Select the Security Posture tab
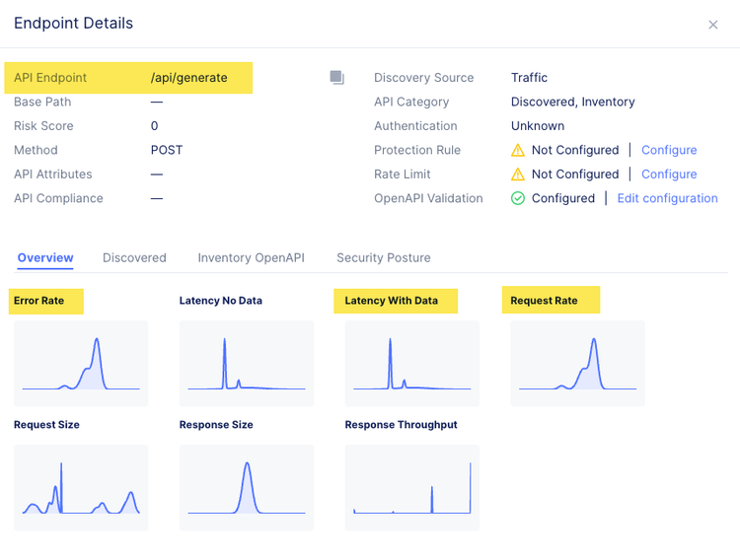The width and height of the screenshot is (740, 560). [384, 257]
